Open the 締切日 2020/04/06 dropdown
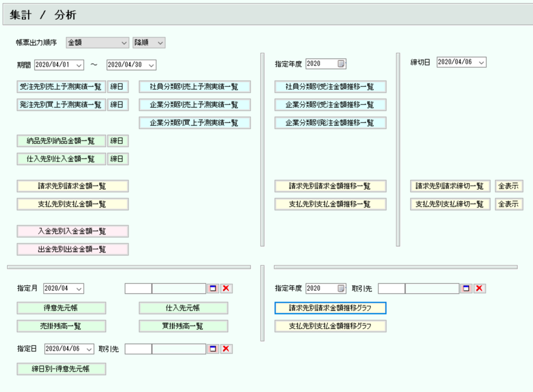This screenshot has height=392, width=533. 481,62
